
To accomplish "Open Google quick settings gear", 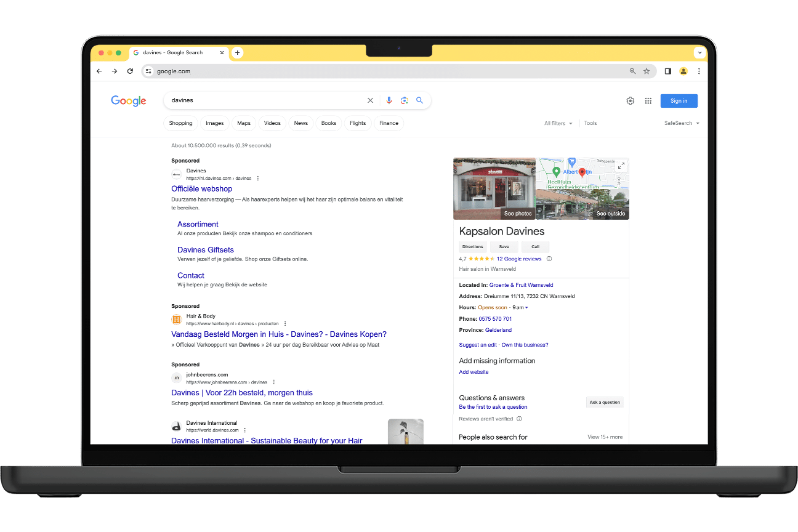I will pos(631,101).
